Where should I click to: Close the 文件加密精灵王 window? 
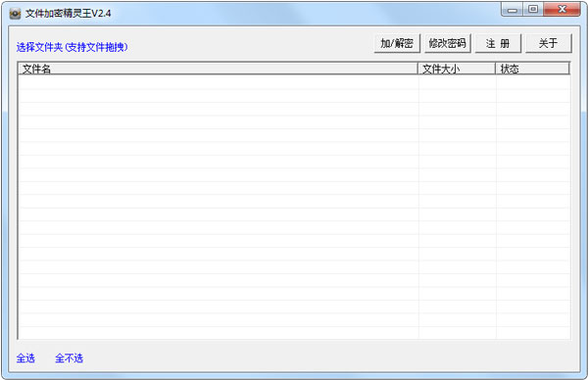tap(562, 10)
